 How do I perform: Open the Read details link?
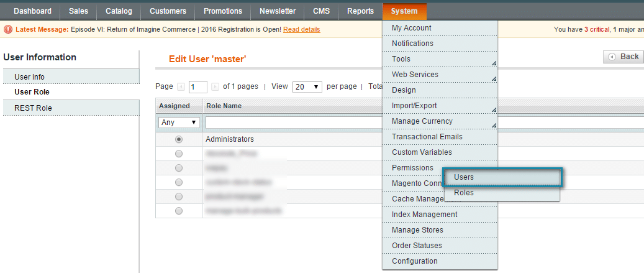click(x=301, y=29)
